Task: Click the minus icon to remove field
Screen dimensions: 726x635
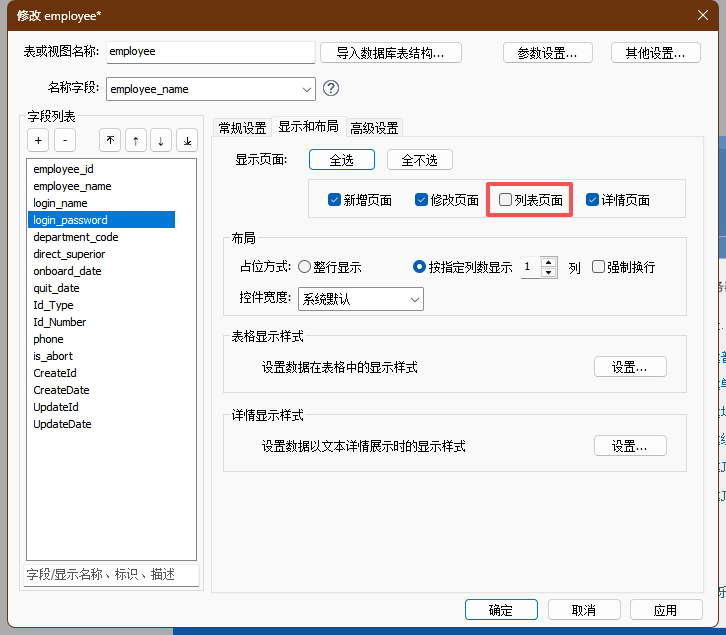Action: click(x=63, y=141)
